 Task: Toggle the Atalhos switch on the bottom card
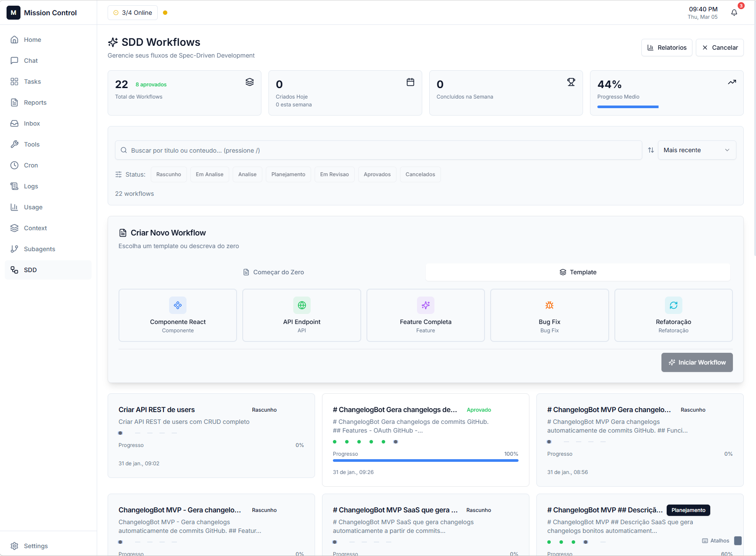pyautogui.click(x=738, y=540)
